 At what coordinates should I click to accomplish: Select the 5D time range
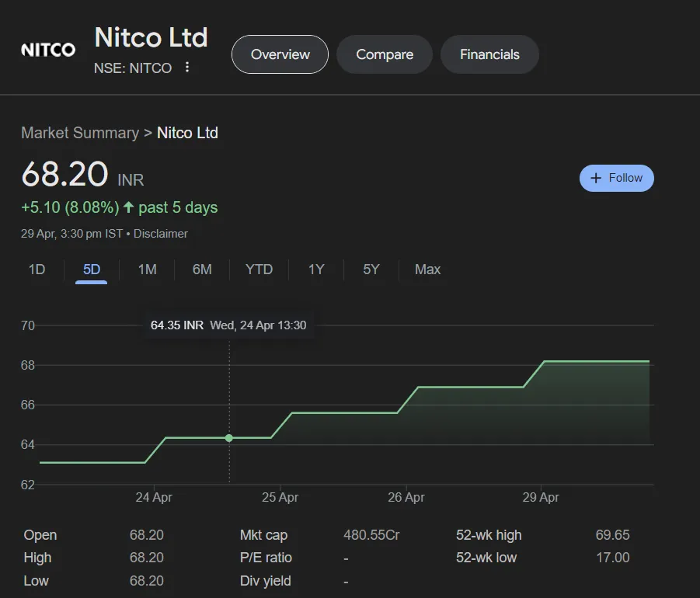[x=92, y=269]
